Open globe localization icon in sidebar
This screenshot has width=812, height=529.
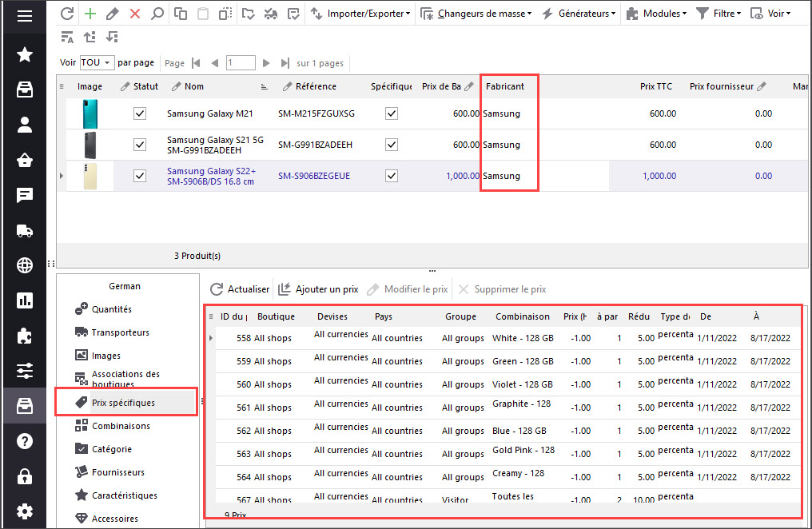coord(24,265)
